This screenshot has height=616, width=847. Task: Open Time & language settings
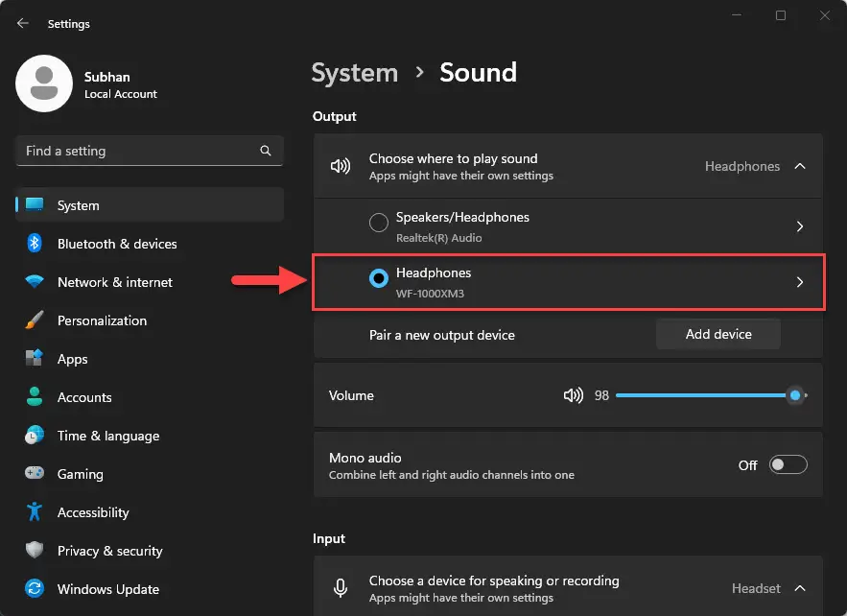(151, 435)
